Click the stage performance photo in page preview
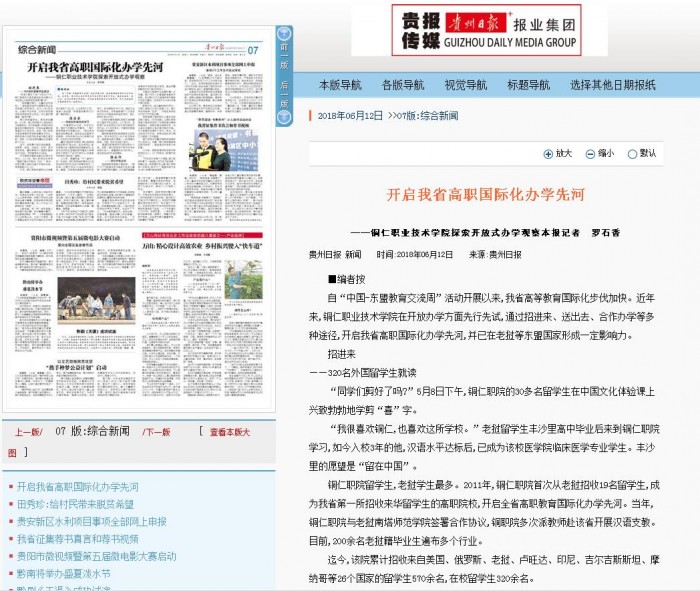The width and height of the screenshot is (700, 591). 96,301
